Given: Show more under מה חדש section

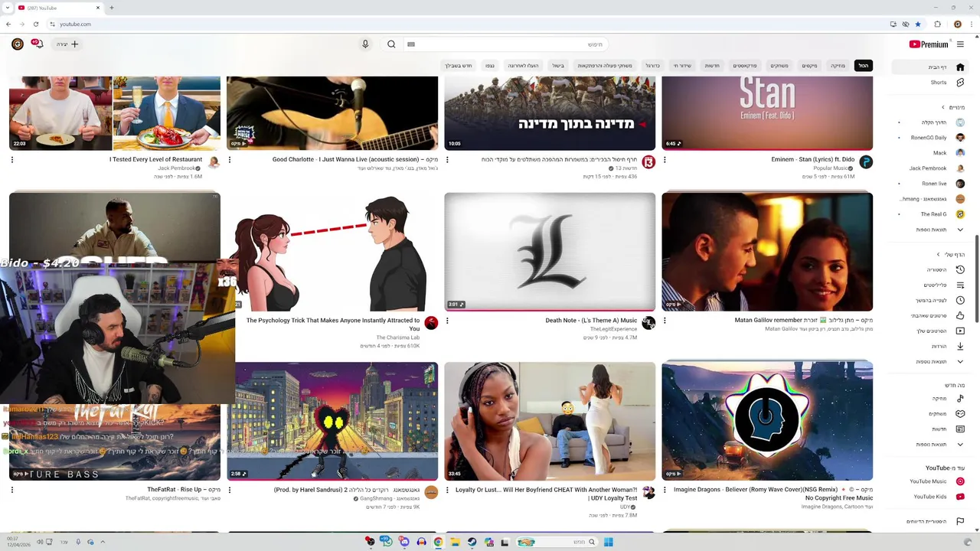Looking at the screenshot, I should click(x=930, y=445).
